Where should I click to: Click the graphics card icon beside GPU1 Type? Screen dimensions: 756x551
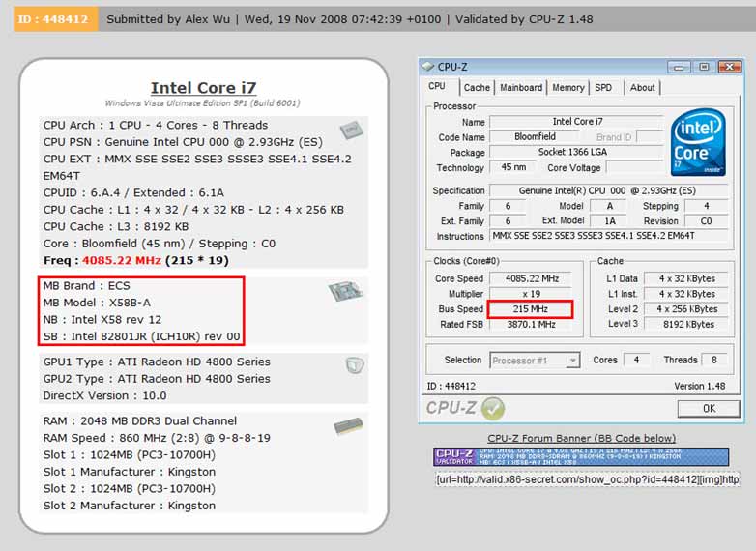(355, 365)
